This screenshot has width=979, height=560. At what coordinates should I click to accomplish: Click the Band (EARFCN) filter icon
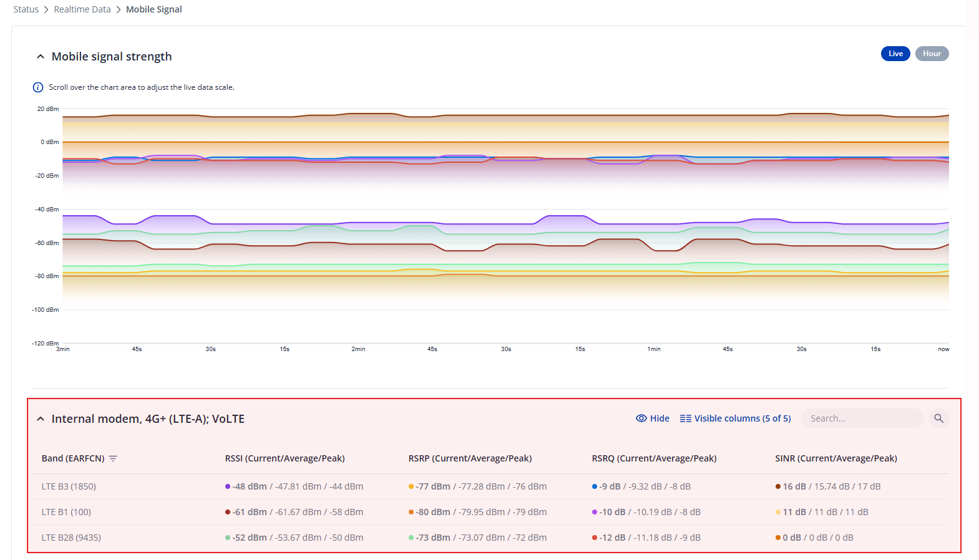(x=113, y=458)
